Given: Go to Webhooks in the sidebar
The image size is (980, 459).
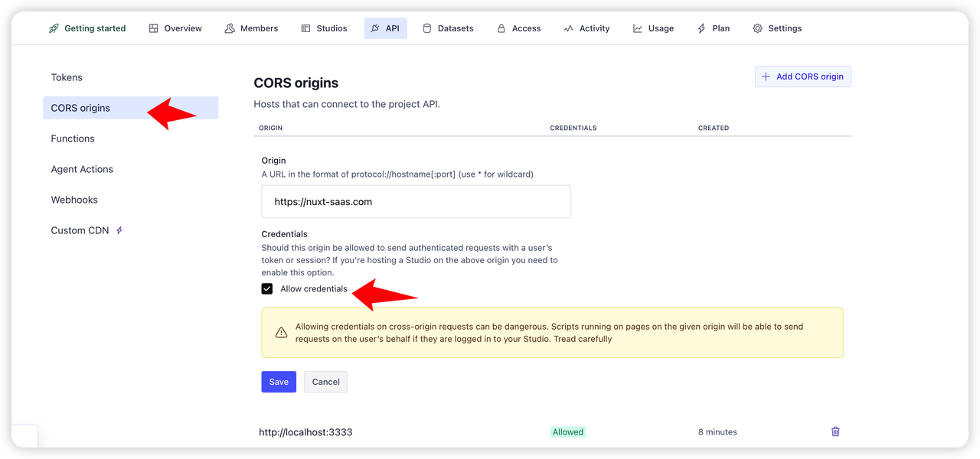Looking at the screenshot, I should 131,200.
